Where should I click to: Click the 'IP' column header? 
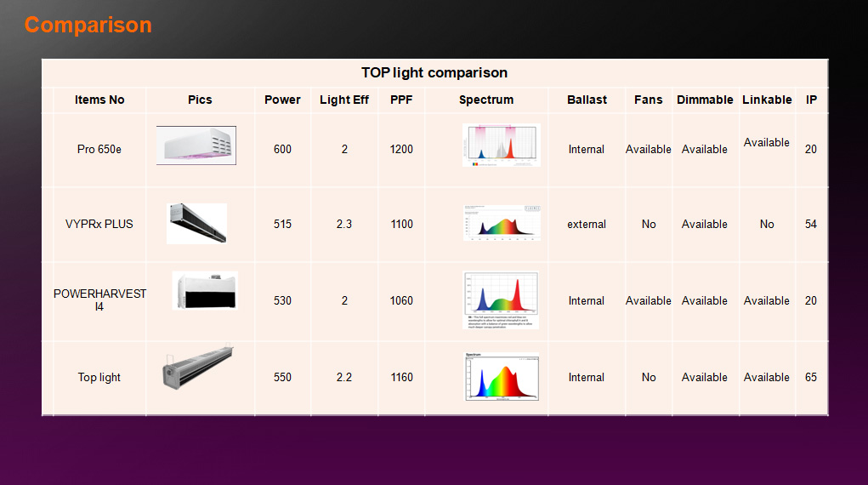click(812, 100)
